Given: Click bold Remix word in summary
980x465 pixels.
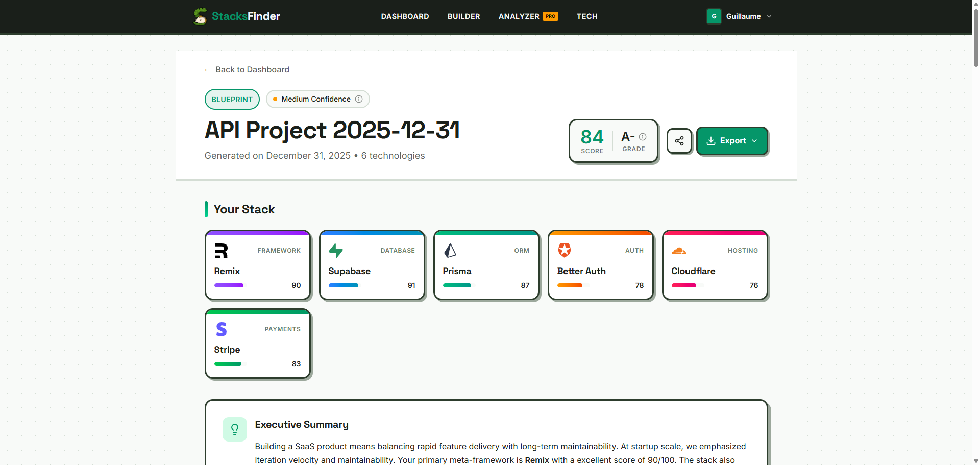Looking at the screenshot, I should pyautogui.click(x=537, y=460).
